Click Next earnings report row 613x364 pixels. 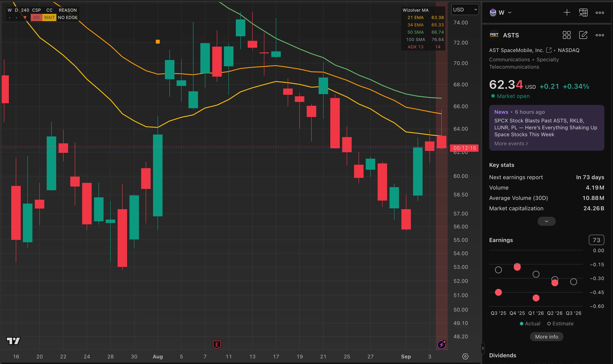click(546, 177)
